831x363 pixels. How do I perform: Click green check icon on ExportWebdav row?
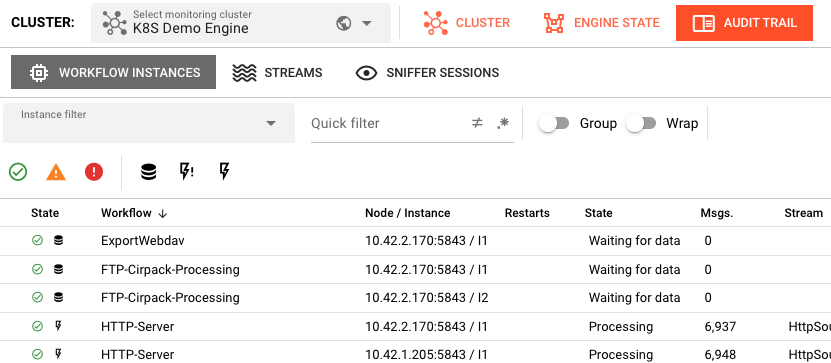click(37, 241)
